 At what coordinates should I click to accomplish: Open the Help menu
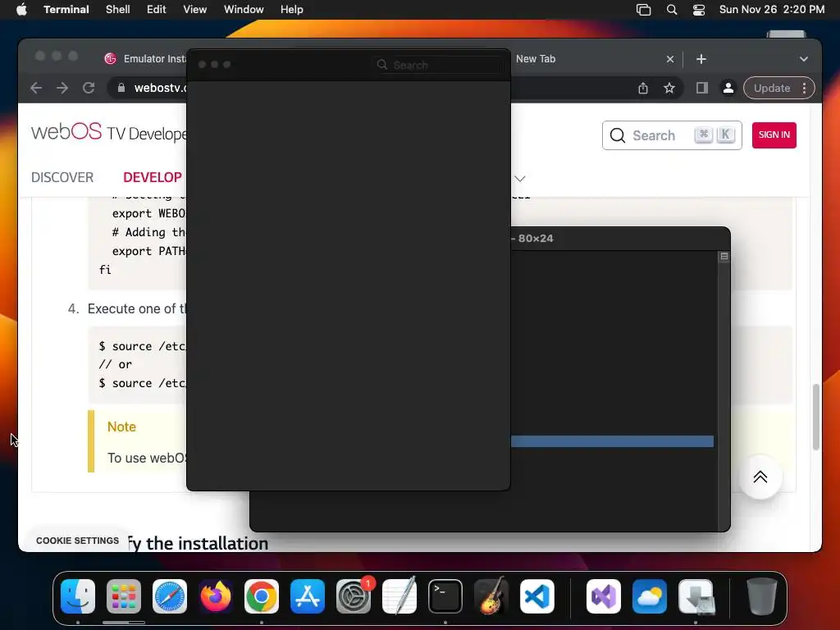[292, 10]
